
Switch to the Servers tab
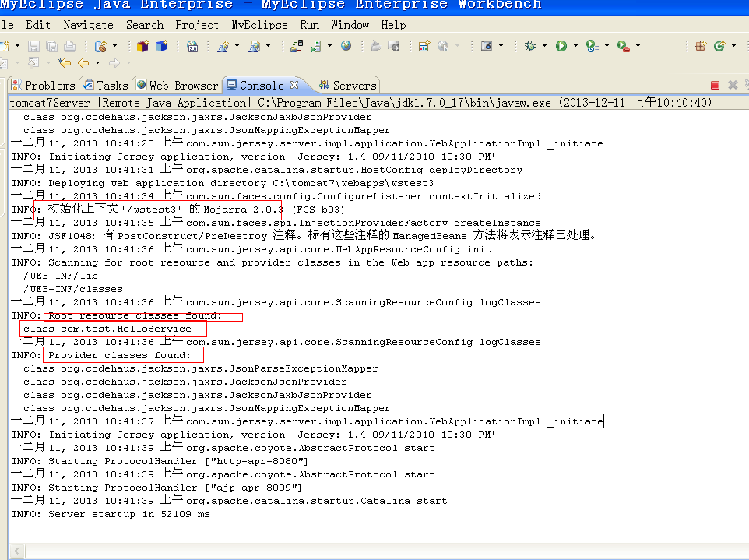(348, 85)
